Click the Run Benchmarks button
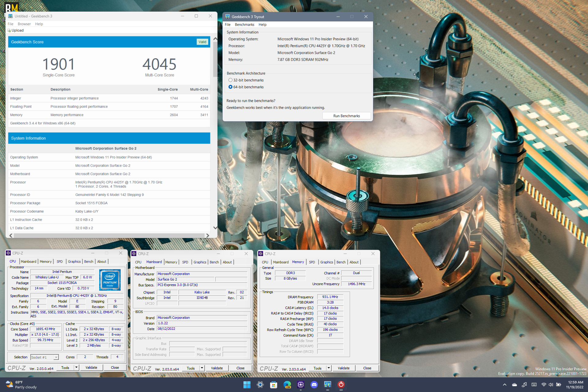The image size is (588, 392). [x=346, y=116]
